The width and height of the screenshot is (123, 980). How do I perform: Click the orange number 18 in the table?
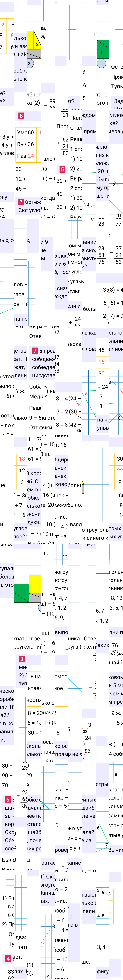pyautogui.click(x=22, y=459)
